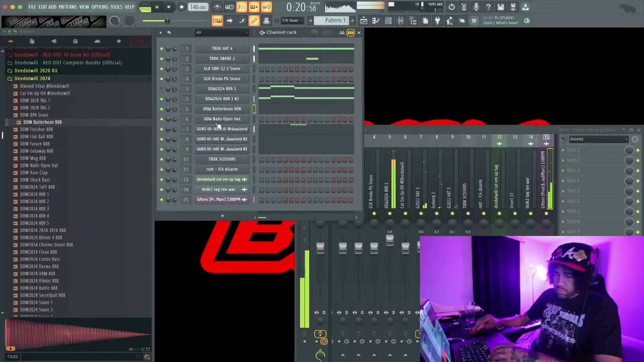This screenshot has height=362, width=644.
Task: Open the 1/6 beat snap dropdown
Action: click(x=292, y=21)
